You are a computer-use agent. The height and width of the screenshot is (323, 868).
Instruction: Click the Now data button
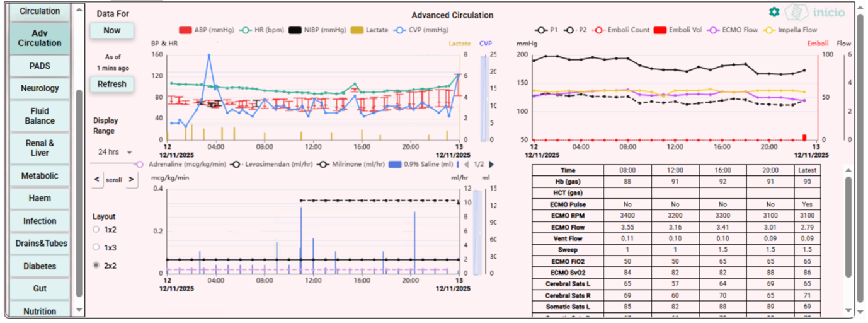click(x=112, y=30)
